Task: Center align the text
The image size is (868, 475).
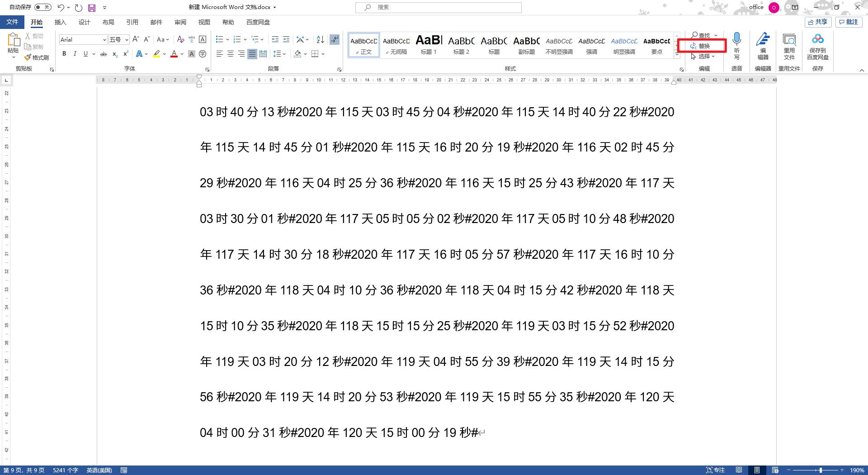Action: [231, 54]
